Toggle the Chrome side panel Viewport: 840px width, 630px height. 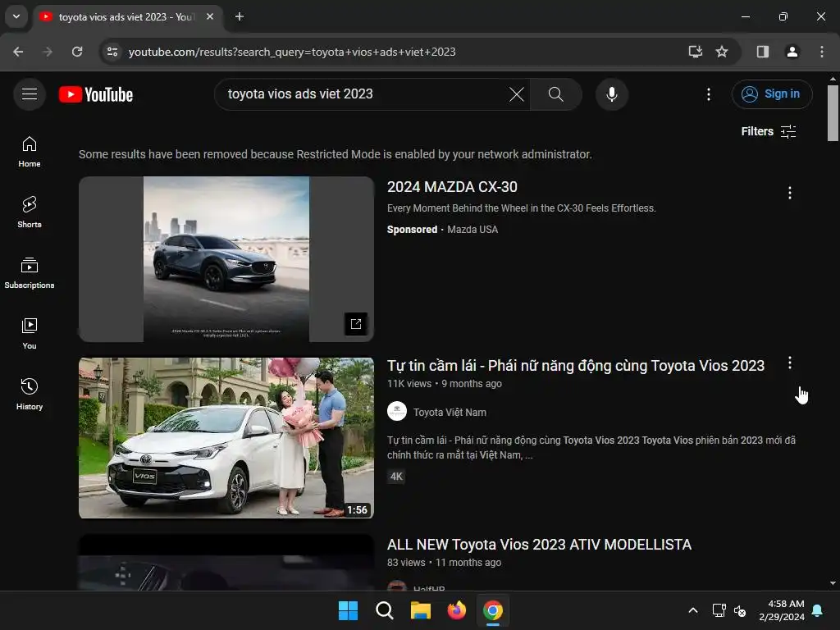coord(762,52)
